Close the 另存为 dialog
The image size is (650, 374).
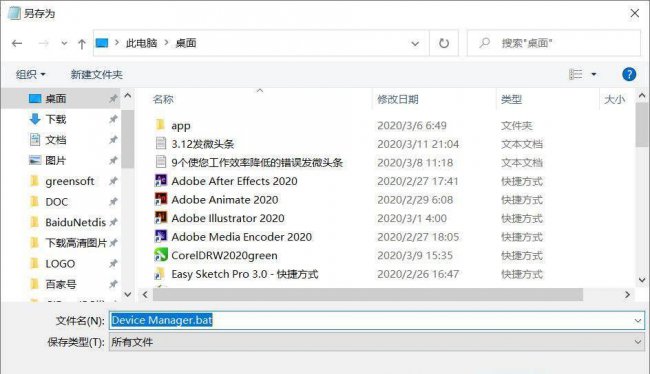pyautogui.click(x=634, y=13)
